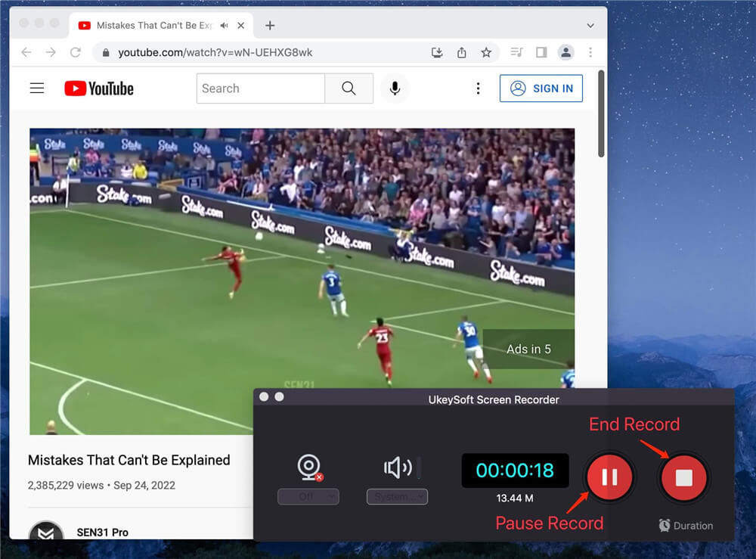Mute the tab via speaker icon

tap(225, 26)
